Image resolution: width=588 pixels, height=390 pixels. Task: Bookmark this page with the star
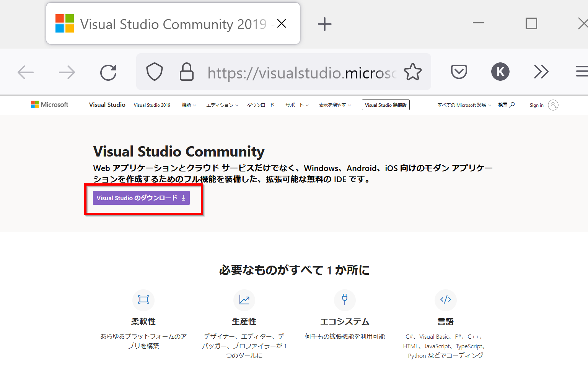(413, 72)
